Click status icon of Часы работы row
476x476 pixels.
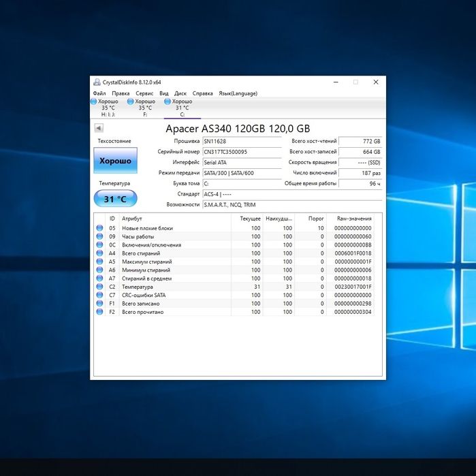point(99,236)
